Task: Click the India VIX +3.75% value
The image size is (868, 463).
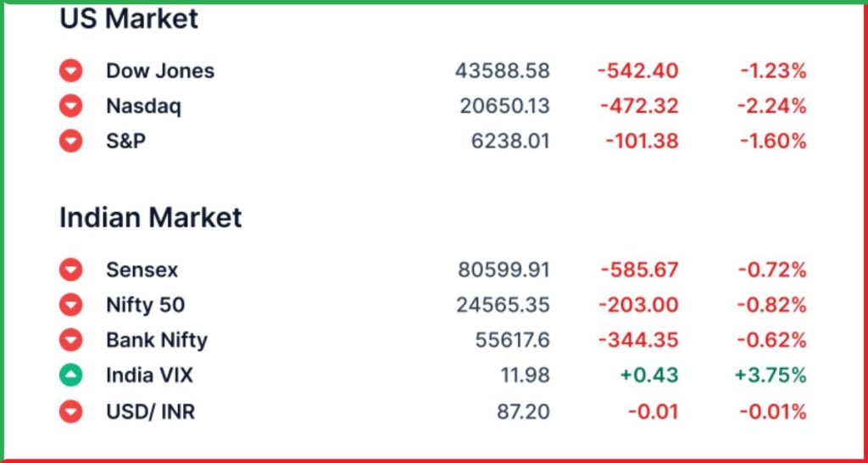Action: 771,375
